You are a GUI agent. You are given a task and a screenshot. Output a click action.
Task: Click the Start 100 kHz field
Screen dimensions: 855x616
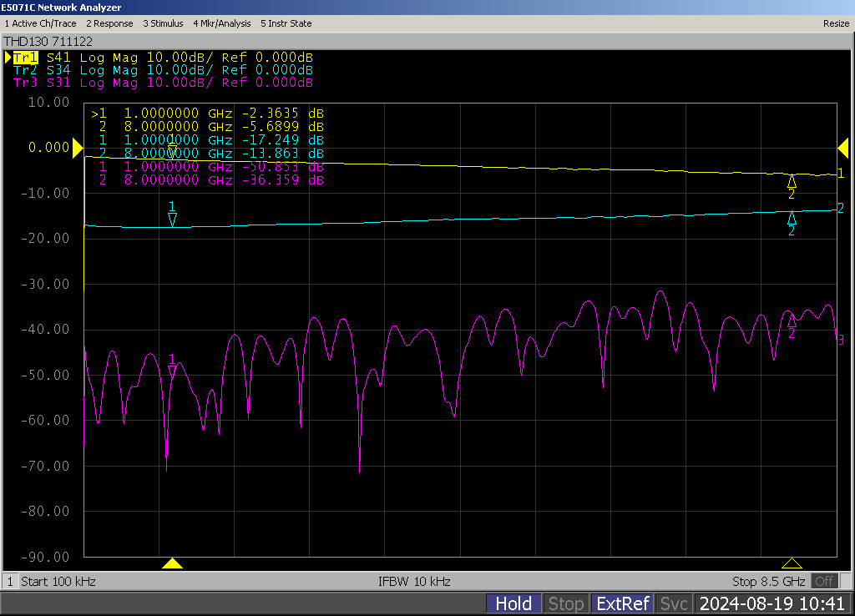(58, 581)
